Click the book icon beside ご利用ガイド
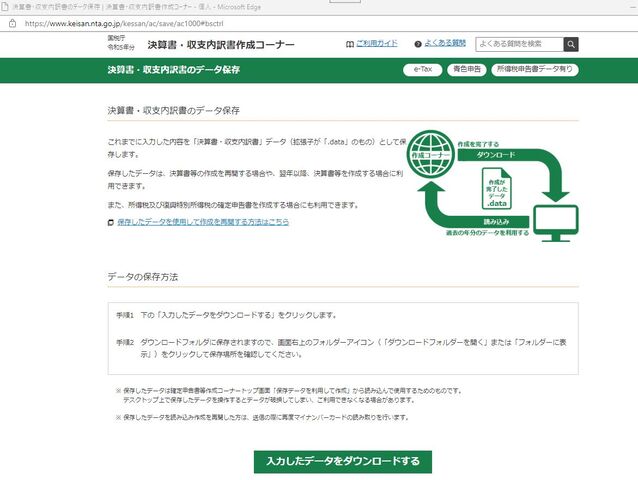The image size is (638, 480). (350, 44)
